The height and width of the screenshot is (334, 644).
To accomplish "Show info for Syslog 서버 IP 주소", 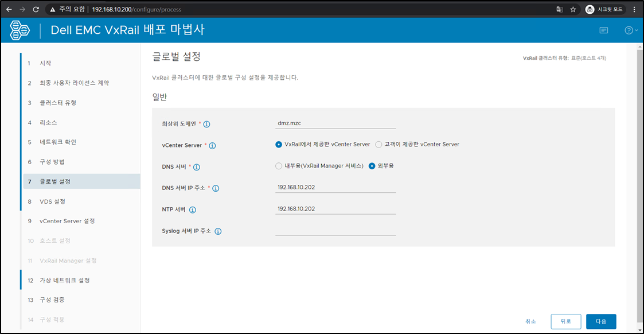I will point(218,231).
